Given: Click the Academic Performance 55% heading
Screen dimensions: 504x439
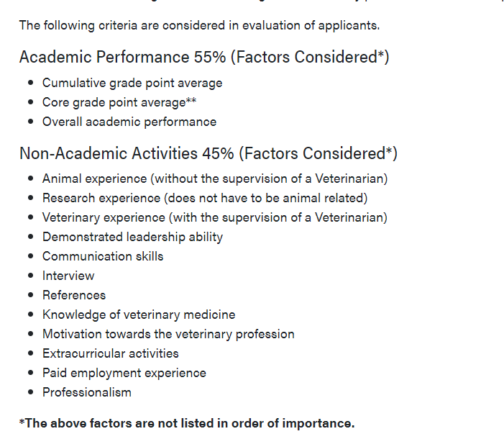Looking at the screenshot, I should click(x=204, y=57).
